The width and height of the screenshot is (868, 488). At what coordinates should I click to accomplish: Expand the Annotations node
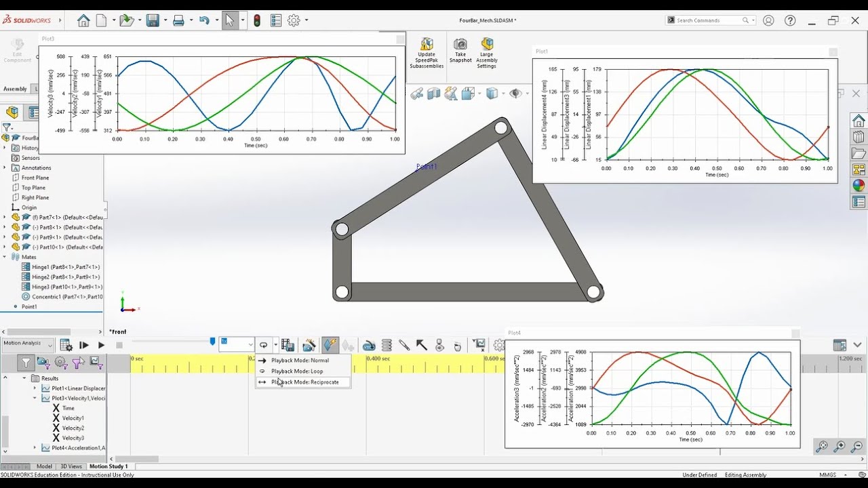[x=5, y=167]
